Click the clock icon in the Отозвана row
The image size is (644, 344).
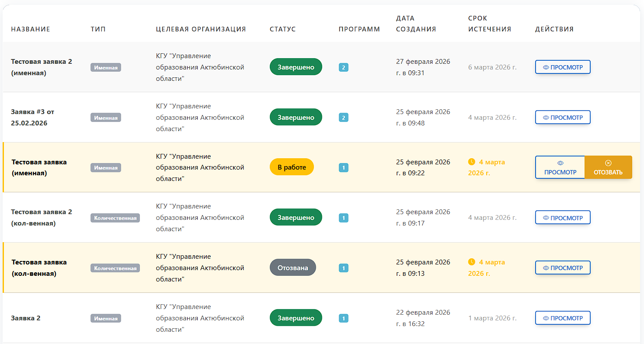point(471,262)
